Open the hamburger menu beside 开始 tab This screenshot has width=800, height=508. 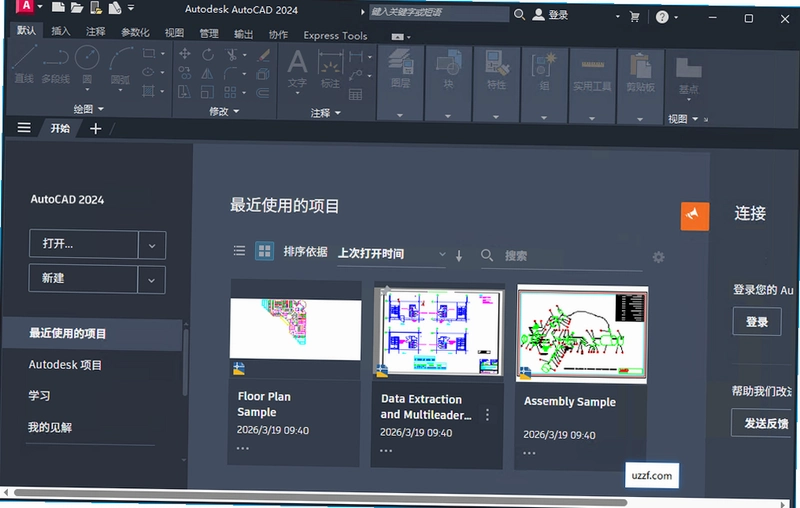pos(24,128)
